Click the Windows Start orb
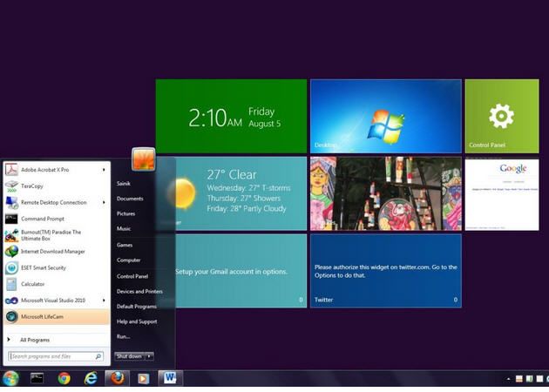This screenshot has width=549, height=392. 10,378
